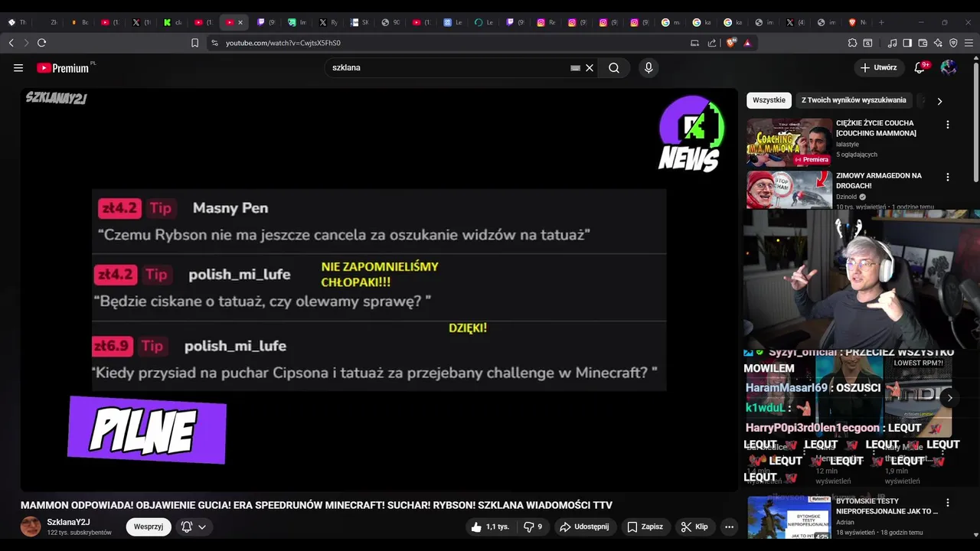Click the Zapisz save button
980x551 pixels.
(645, 527)
